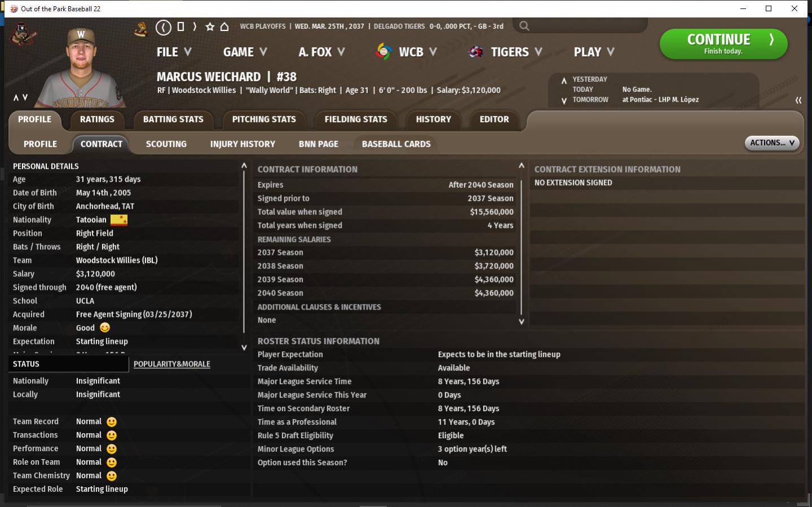
Task: Open the PLAY dropdown menu
Action: click(x=594, y=52)
